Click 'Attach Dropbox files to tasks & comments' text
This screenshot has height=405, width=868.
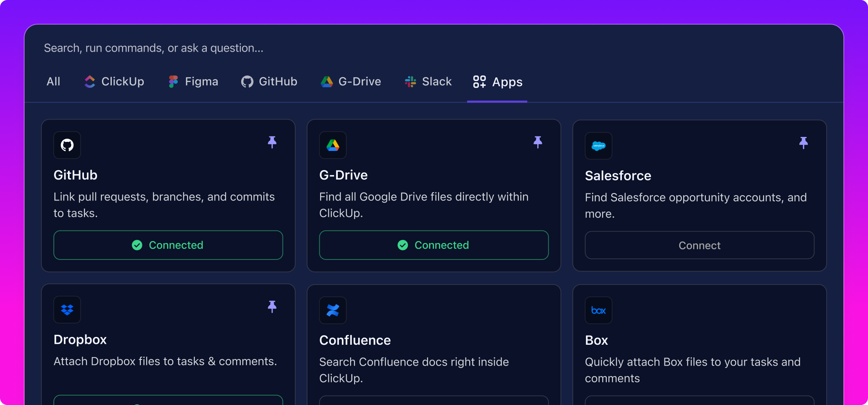[165, 362]
